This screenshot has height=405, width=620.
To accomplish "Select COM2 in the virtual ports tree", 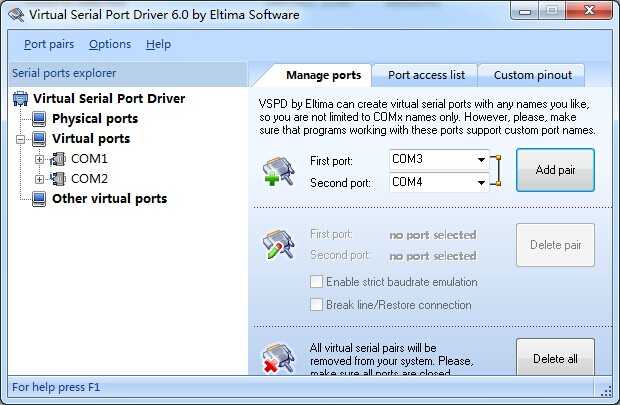I will click(89, 179).
